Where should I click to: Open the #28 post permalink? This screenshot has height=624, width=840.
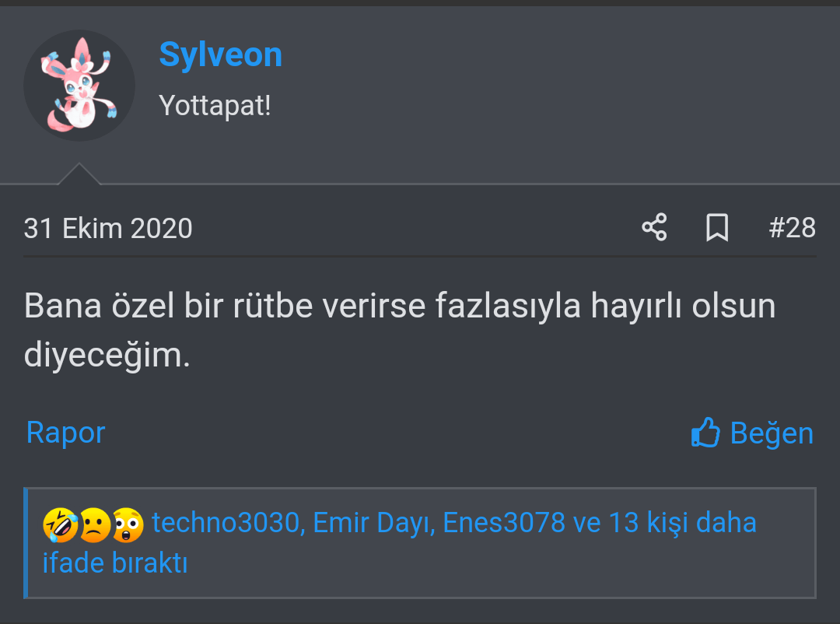click(x=792, y=228)
